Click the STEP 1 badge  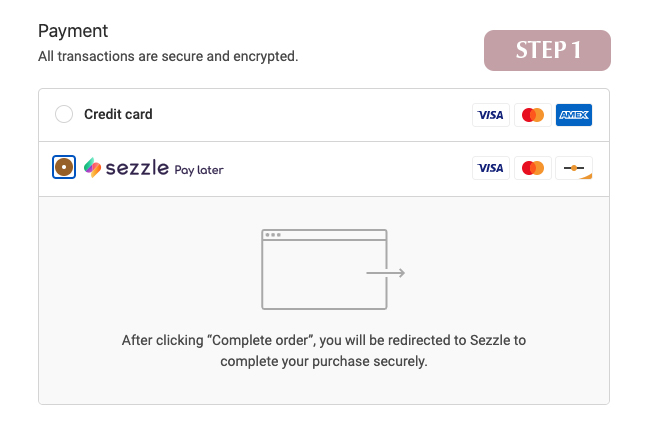click(547, 50)
